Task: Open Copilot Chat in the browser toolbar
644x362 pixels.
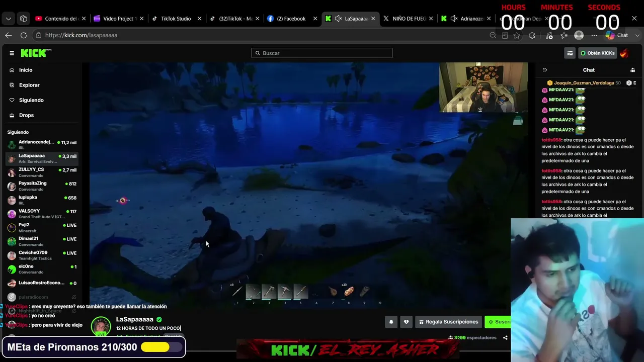Action: 617,35
